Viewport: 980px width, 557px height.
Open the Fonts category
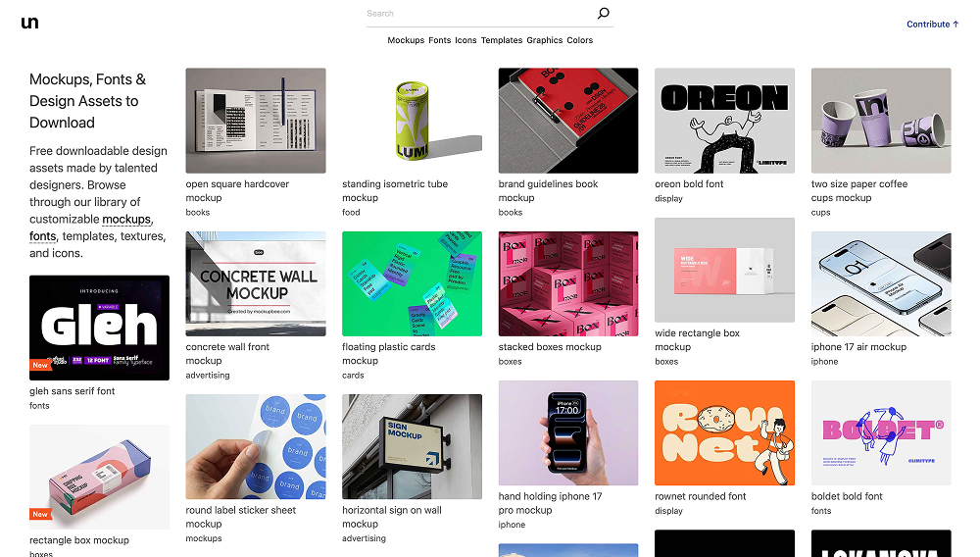tap(439, 40)
